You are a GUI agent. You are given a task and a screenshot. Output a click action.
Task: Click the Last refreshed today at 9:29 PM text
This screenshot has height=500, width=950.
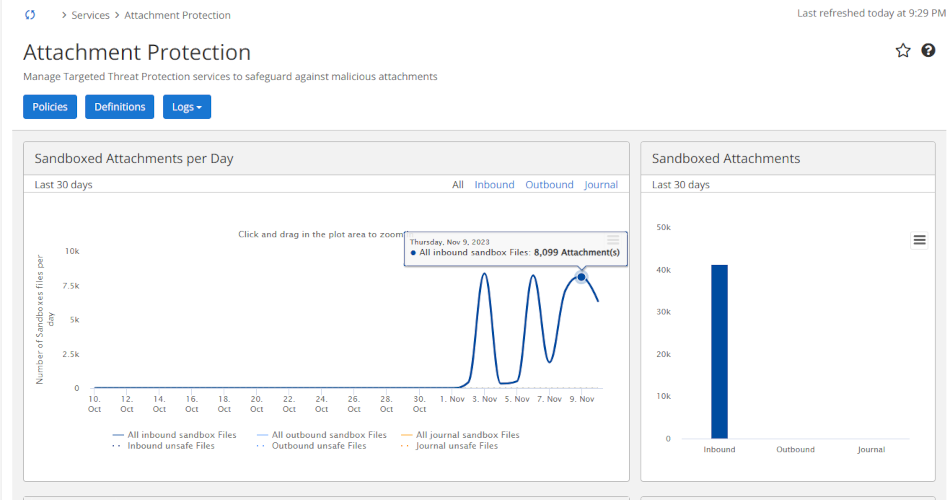[x=871, y=13]
